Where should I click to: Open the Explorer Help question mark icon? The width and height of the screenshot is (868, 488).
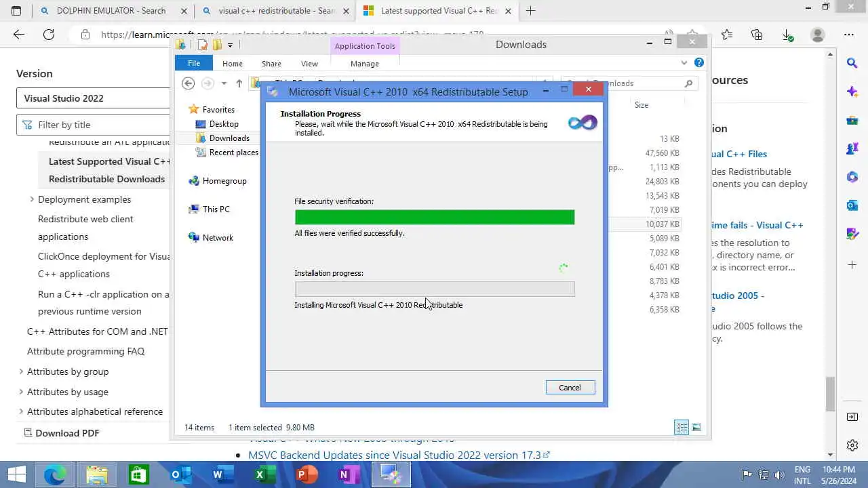(x=699, y=63)
